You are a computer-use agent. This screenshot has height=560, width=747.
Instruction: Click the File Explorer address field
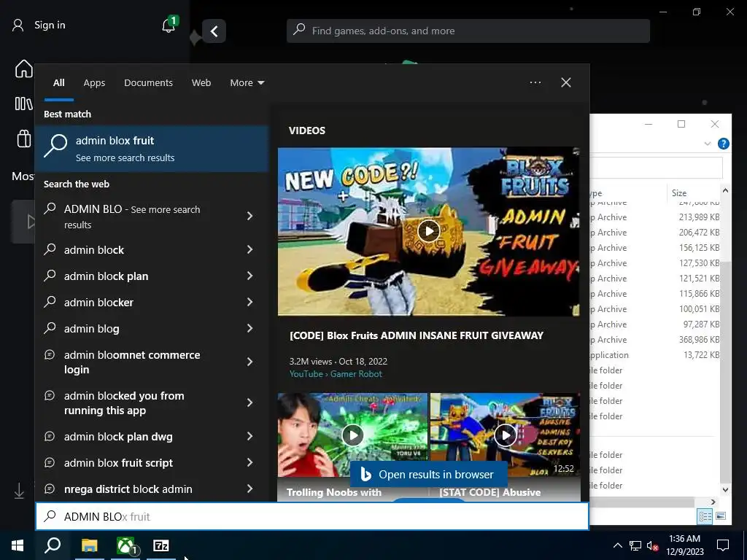657,168
